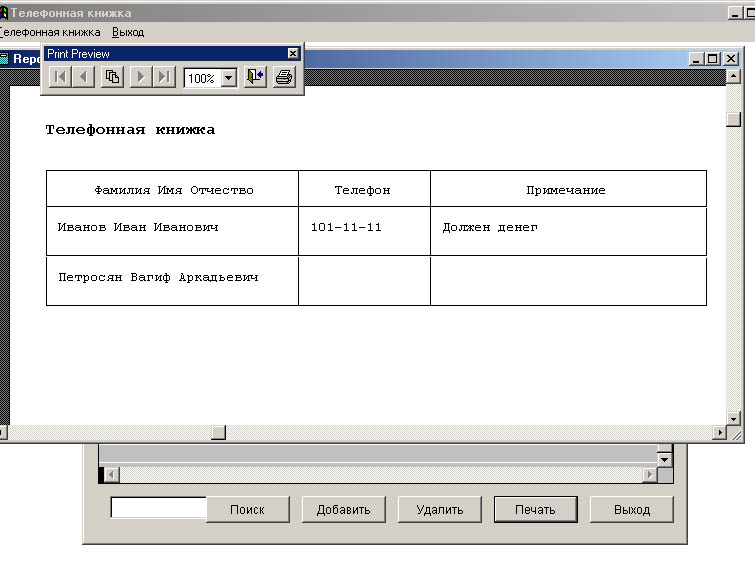Open the Выход menu
This screenshot has height=566, width=755.
[128, 32]
